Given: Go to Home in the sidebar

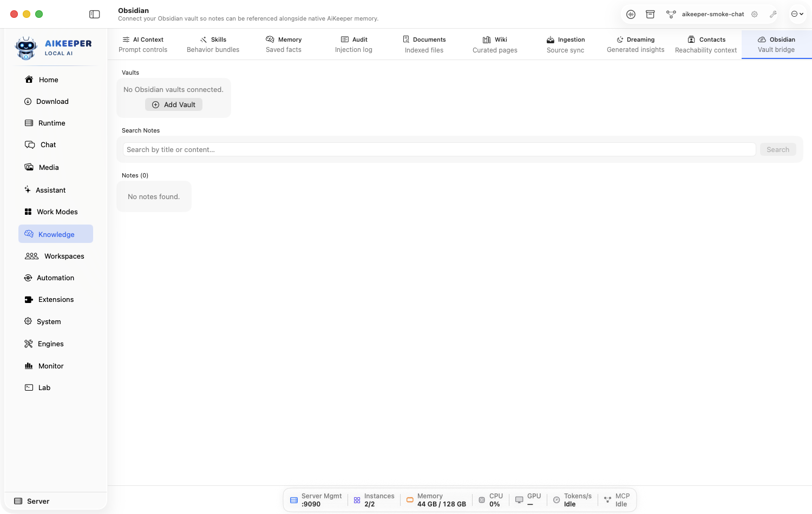Looking at the screenshot, I should tap(56, 80).
